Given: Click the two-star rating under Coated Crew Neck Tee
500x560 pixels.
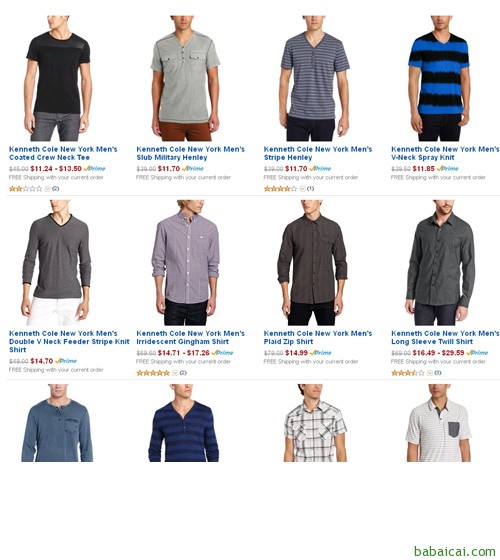Looking at the screenshot, I should pos(25,189).
